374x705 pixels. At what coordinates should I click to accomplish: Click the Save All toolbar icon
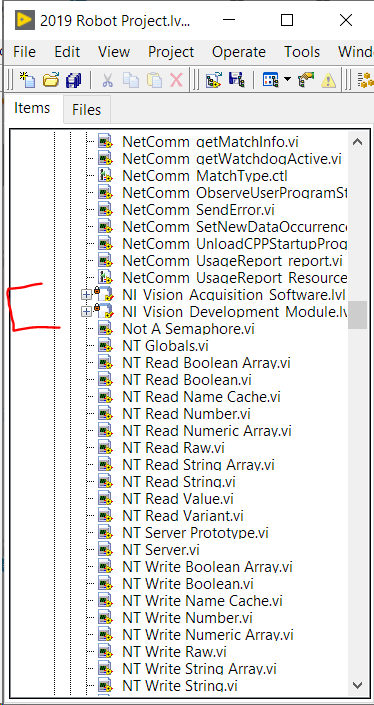tap(73, 81)
